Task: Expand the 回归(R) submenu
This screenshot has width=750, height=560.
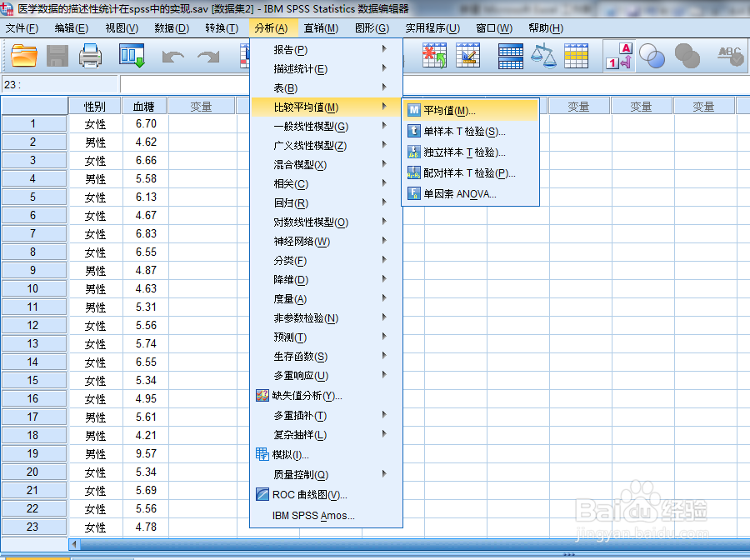Action: pyautogui.click(x=326, y=202)
